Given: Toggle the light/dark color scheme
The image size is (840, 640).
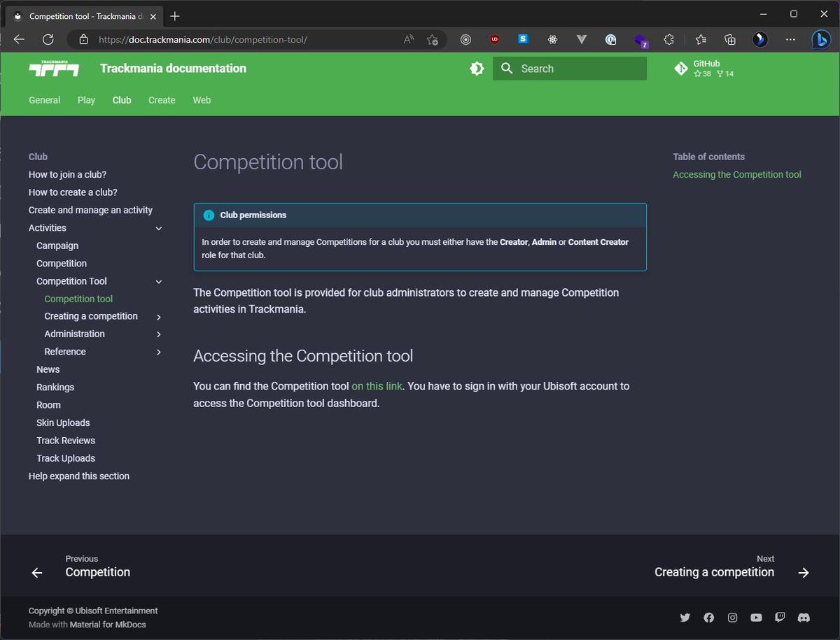Looking at the screenshot, I should (477, 69).
